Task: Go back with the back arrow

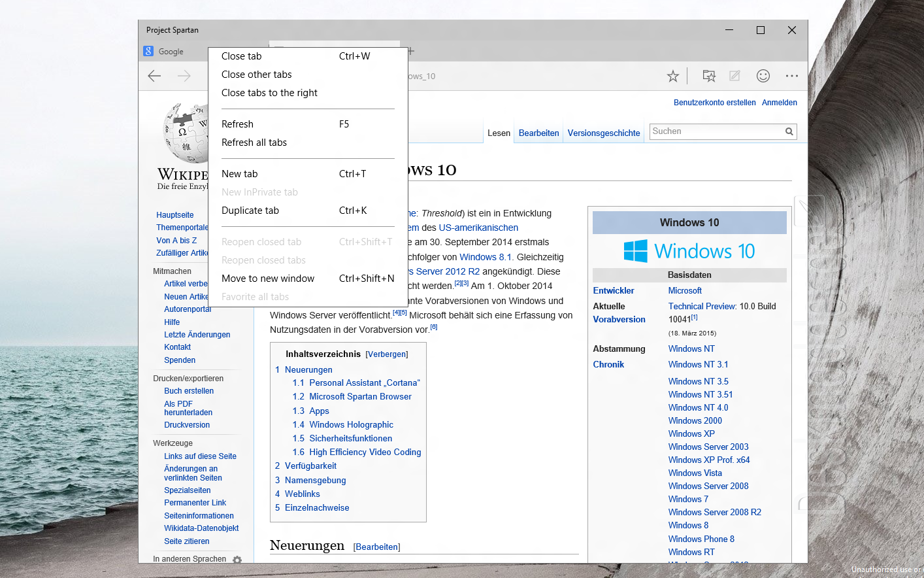Action: tap(154, 76)
